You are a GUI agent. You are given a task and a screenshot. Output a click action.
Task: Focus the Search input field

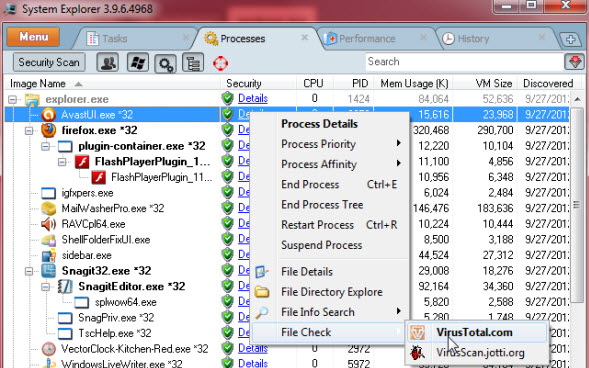coord(464,62)
